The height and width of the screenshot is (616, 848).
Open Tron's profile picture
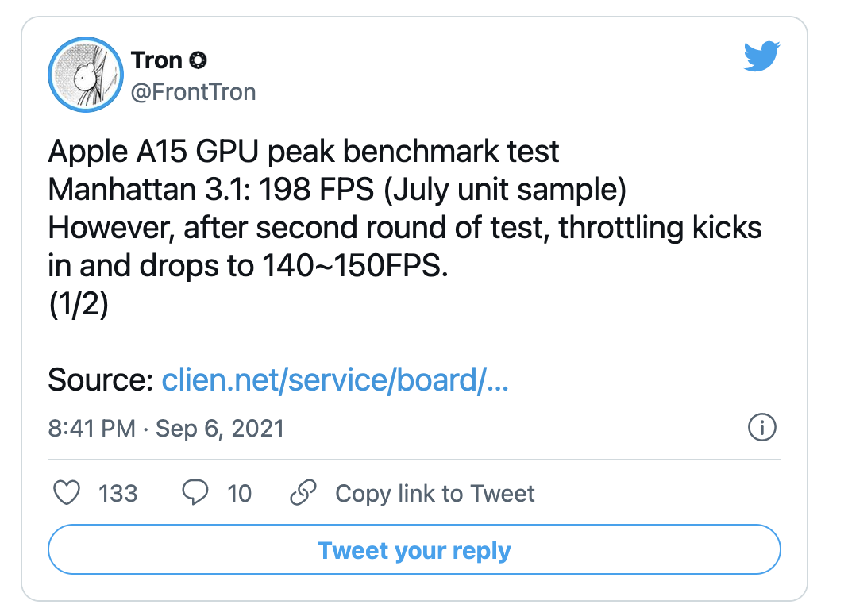point(83,75)
